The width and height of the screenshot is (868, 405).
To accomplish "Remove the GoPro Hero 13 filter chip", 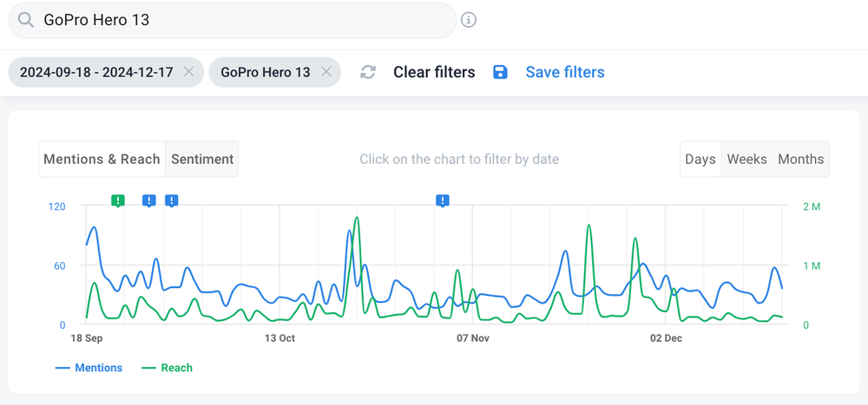I will tap(326, 72).
